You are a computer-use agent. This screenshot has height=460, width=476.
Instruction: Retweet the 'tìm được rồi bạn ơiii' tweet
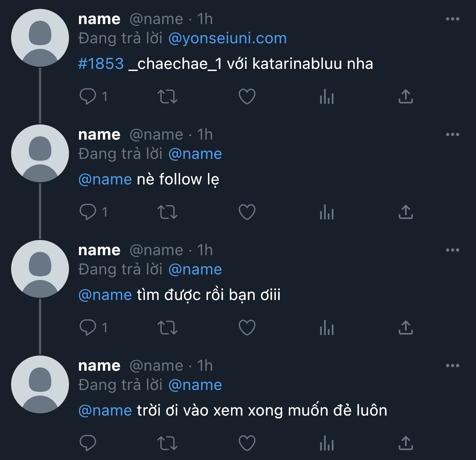168,328
